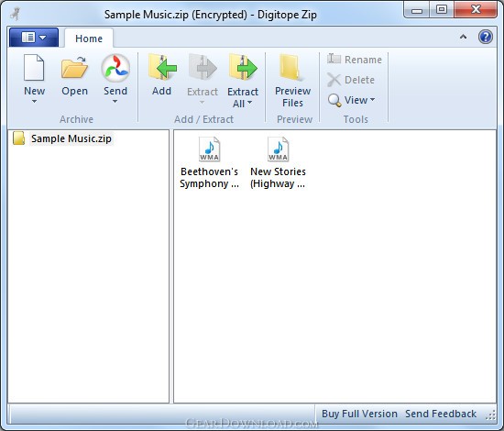504x431 pixels.
Task: Close the Digitope Zip window
Action: pos(476,10)
